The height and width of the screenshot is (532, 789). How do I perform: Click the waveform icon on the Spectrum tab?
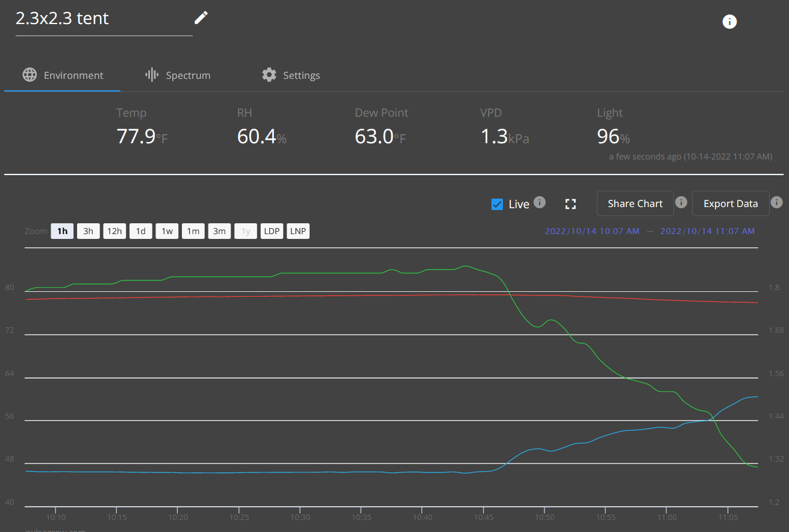point(152,75)
